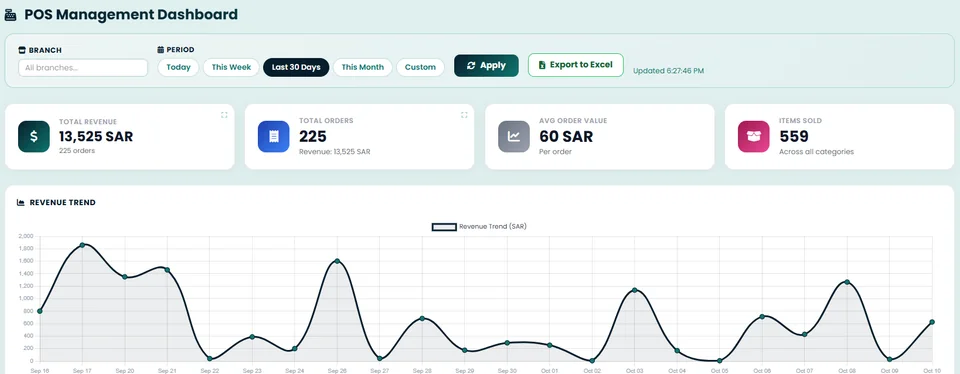
Task: Click 'Across all categories' subtitle
Action: click(816, 152)
